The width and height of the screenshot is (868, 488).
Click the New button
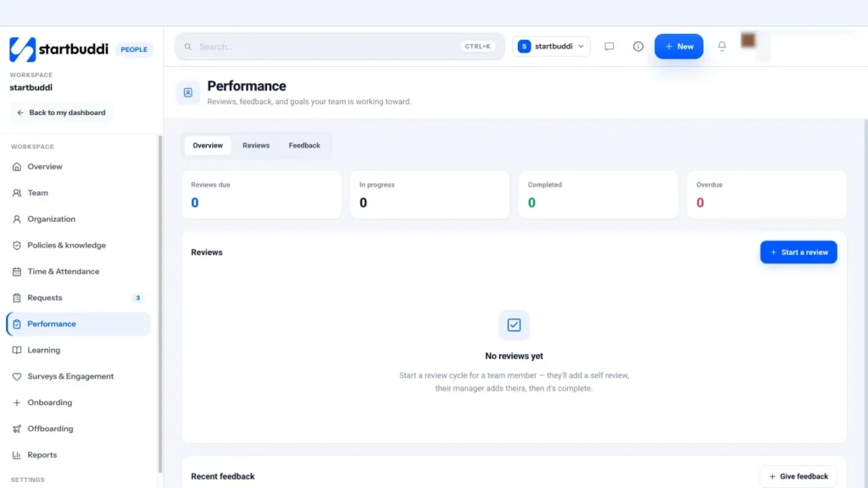point(679,47)
